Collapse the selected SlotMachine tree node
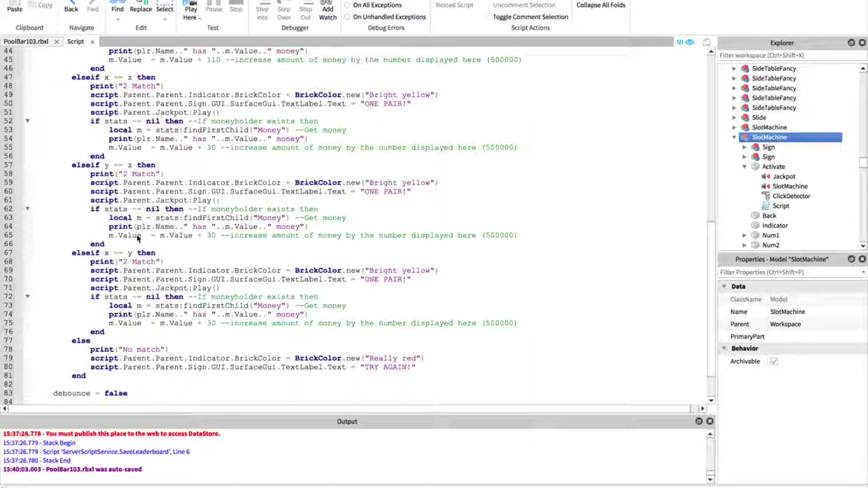 click(734, 138)
